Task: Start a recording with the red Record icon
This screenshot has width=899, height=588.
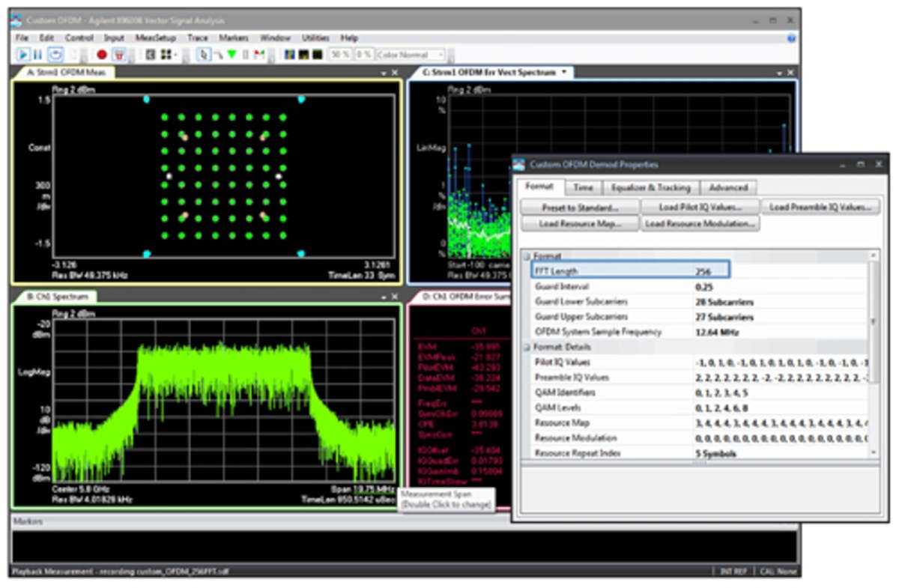Action: click(101, 54)
